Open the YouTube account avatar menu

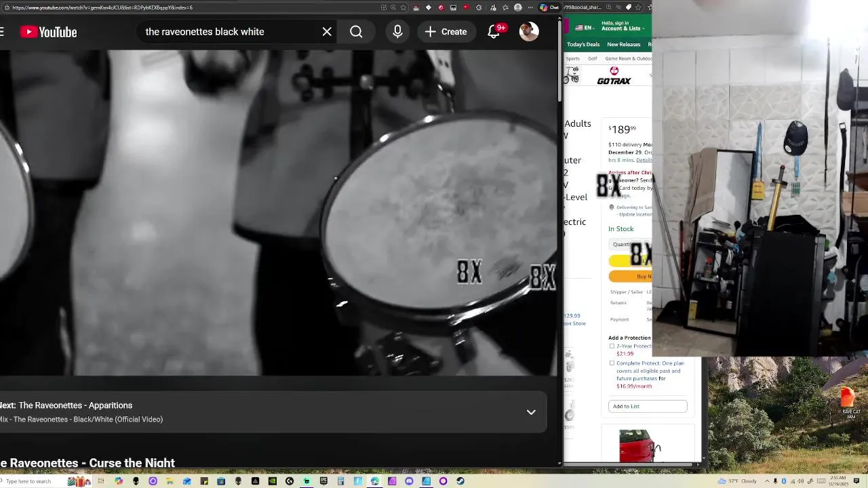529,32
